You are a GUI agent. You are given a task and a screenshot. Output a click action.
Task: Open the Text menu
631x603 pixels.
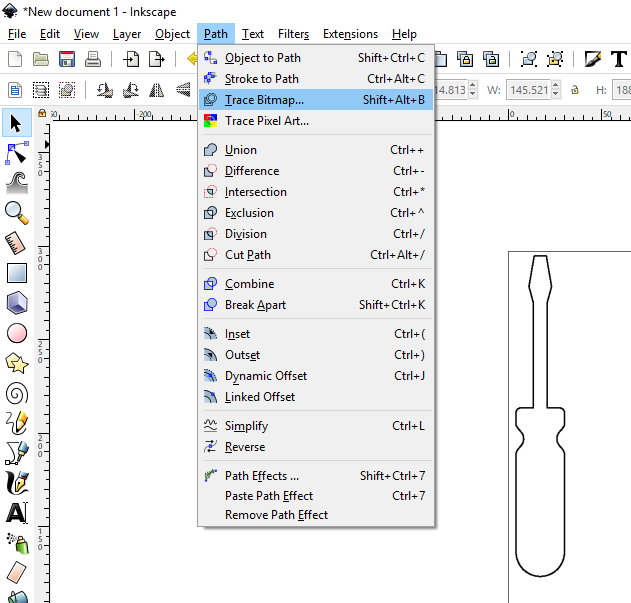tap(253, 34)
